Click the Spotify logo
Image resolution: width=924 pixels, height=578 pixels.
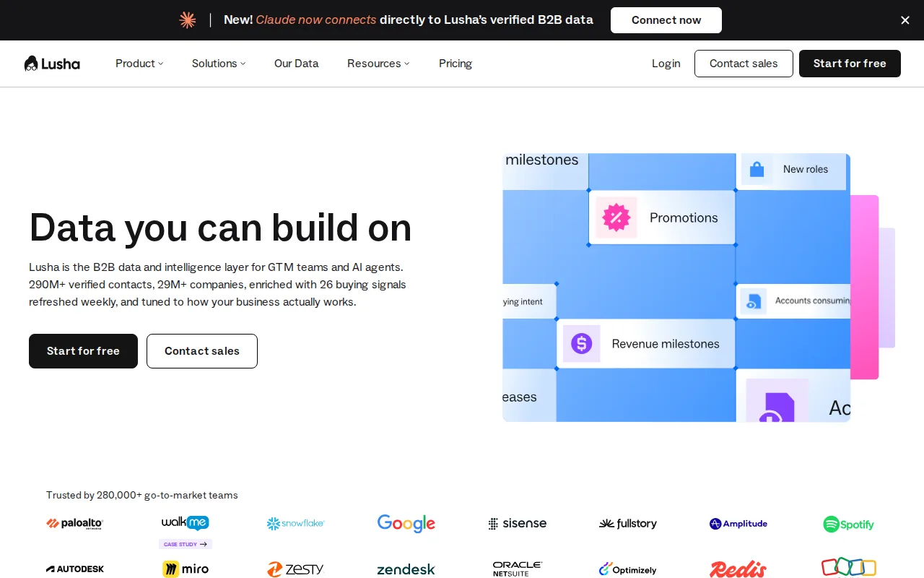(849, 525)
